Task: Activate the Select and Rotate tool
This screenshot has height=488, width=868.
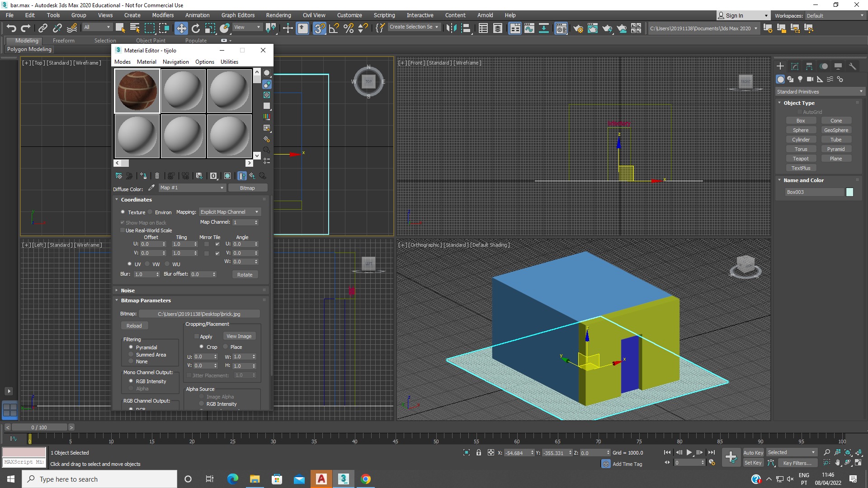Action: pyautogui.click(x=196, y=28)
